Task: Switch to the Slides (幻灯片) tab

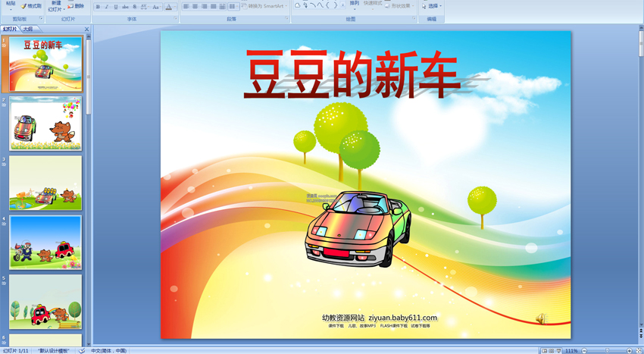Action: pos(10,30)
